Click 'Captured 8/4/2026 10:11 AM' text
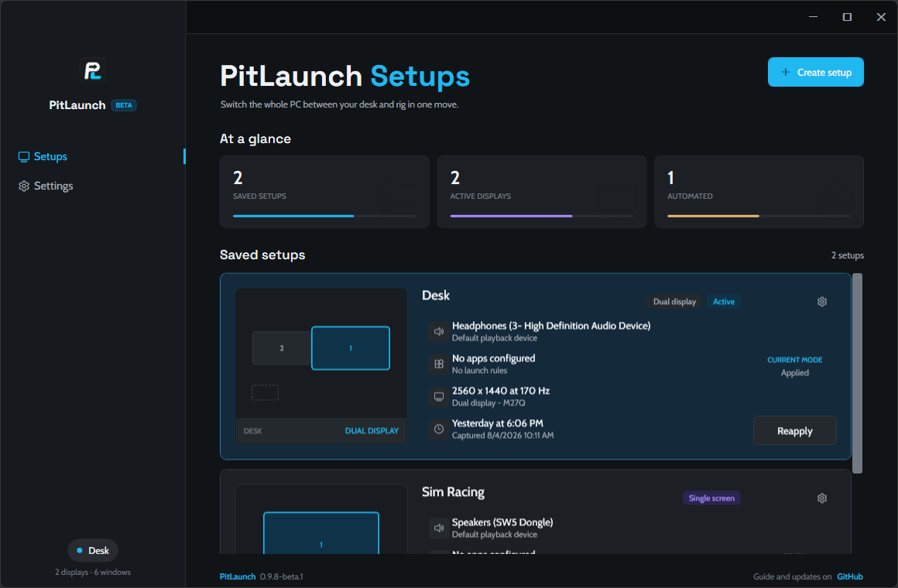 pyautogui.click(x=503, y=435)
